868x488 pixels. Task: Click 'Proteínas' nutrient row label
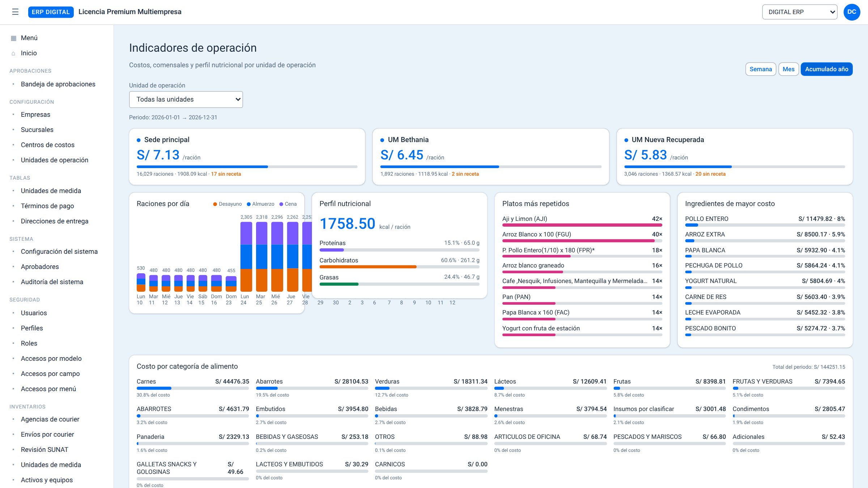pos(332,243)
